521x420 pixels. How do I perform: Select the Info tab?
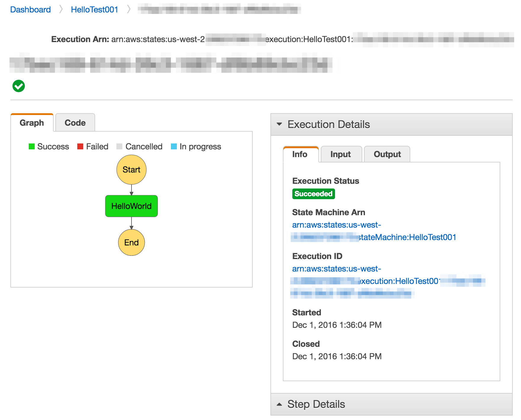click(300, 154)
